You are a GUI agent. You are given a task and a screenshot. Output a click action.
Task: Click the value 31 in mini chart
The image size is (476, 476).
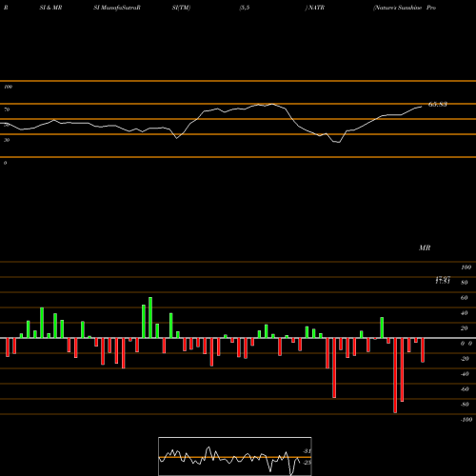[307, 451]
